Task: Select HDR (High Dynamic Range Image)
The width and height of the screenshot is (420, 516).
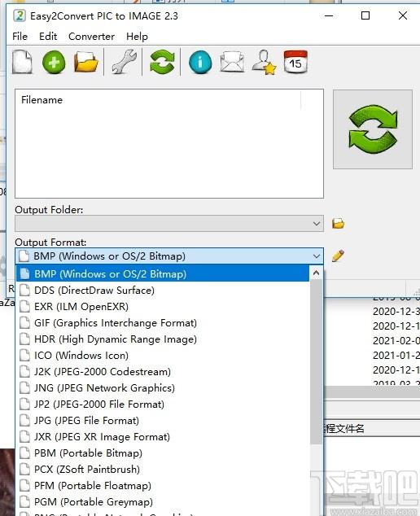Action: pyautogui.click(x=163, y=339)
